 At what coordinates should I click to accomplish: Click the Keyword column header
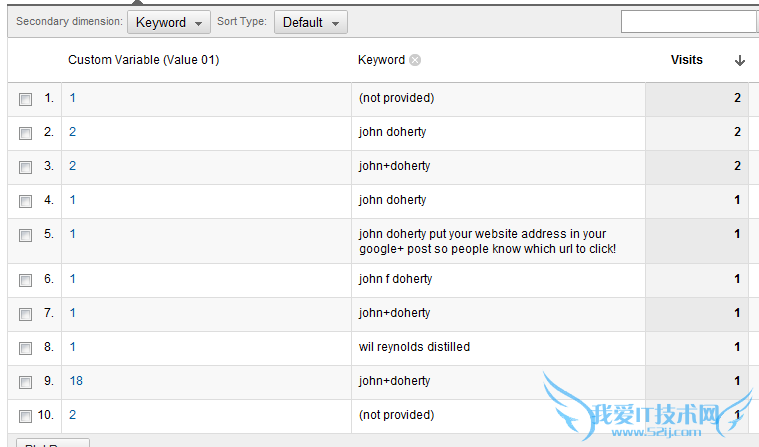pos(381,60)
